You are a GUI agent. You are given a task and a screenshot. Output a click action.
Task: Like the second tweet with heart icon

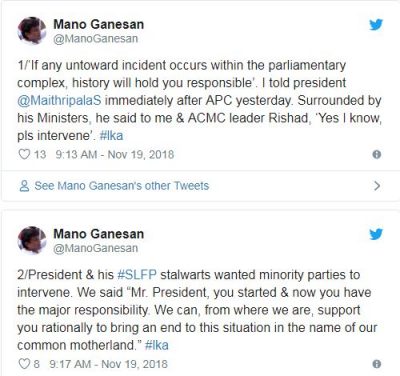coord(24,364)
